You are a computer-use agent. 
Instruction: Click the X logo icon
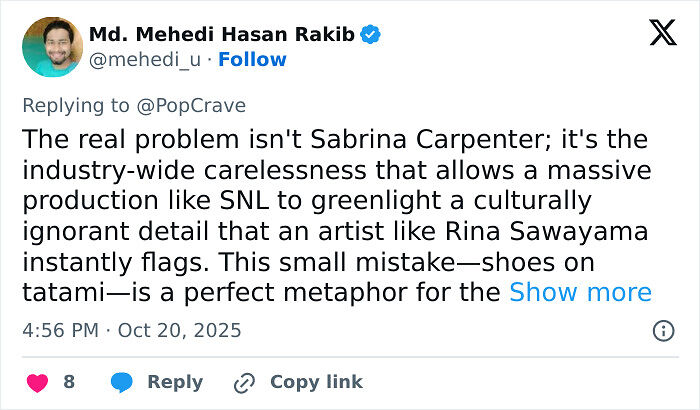663,34
